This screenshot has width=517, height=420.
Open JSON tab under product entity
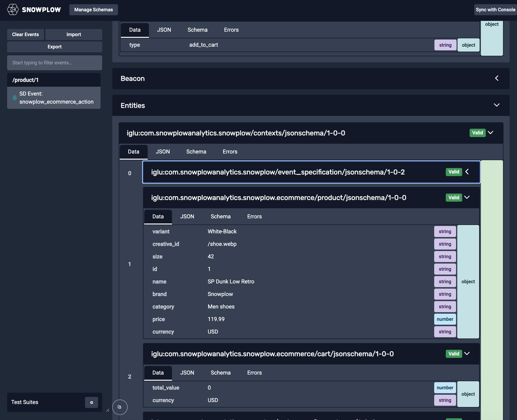coord(187,216)
